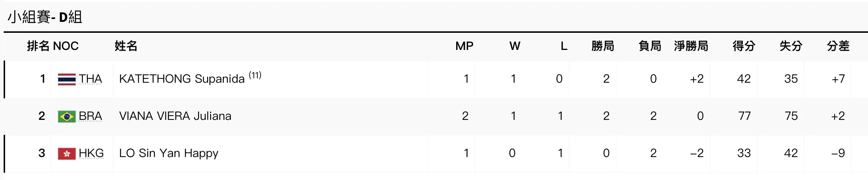Click the 分差 column header
This screenshot has width=868, height=180.
[x=838, y=46]
